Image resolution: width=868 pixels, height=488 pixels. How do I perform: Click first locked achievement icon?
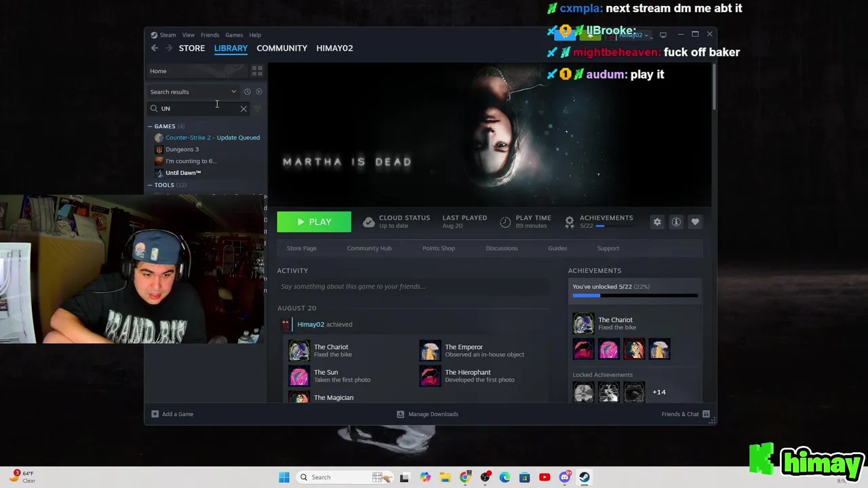[x=583, y=392]
